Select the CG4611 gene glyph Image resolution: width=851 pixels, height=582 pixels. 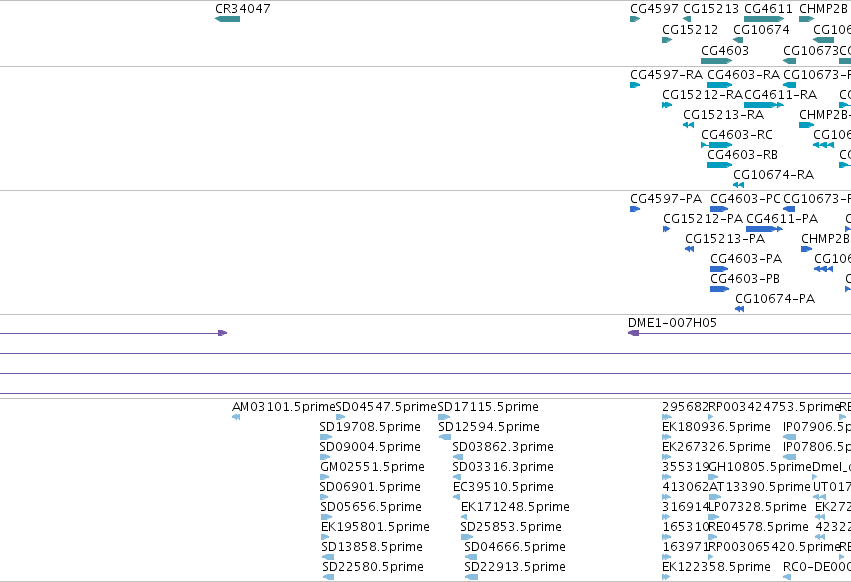764,19
